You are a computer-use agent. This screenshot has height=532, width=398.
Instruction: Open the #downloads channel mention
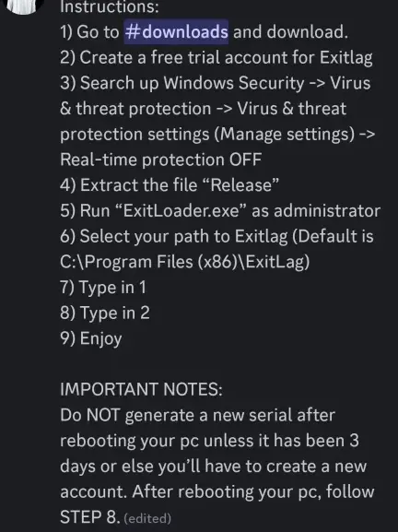click(176, 32)
